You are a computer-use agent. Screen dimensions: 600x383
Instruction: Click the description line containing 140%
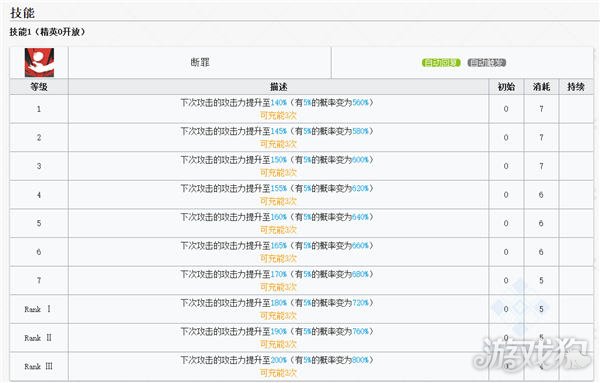tap(277, 103)
